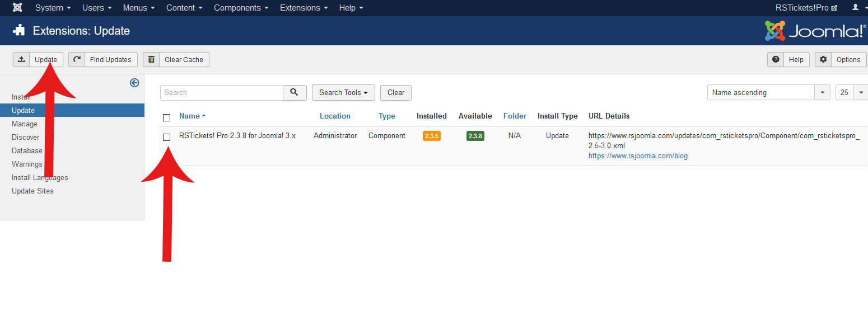Image resolution: width=868 pixels, height=335 pixels.
Task: Open the 25 items-per-page dropdown
Action: coord(852,93)
